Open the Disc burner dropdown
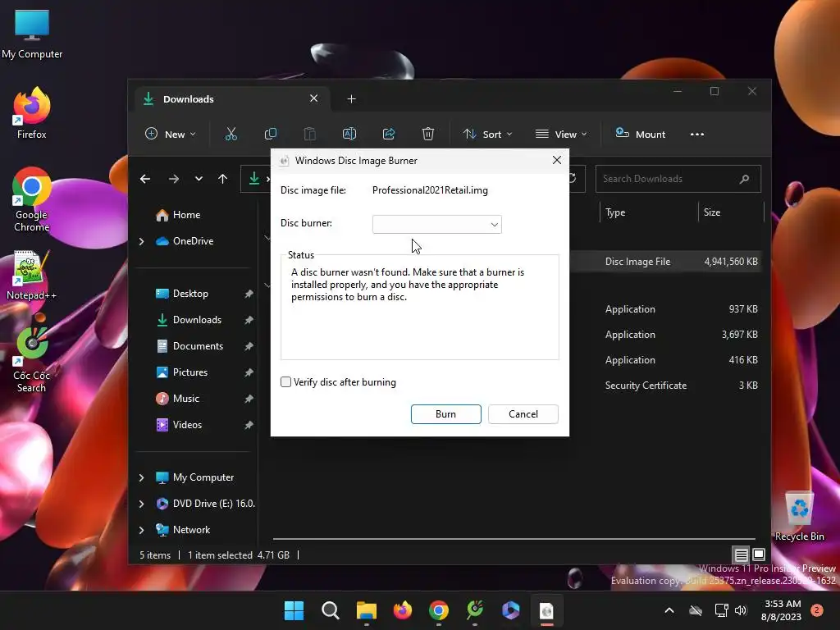Viewport: 840px width, 630px height. pos(436,225)
